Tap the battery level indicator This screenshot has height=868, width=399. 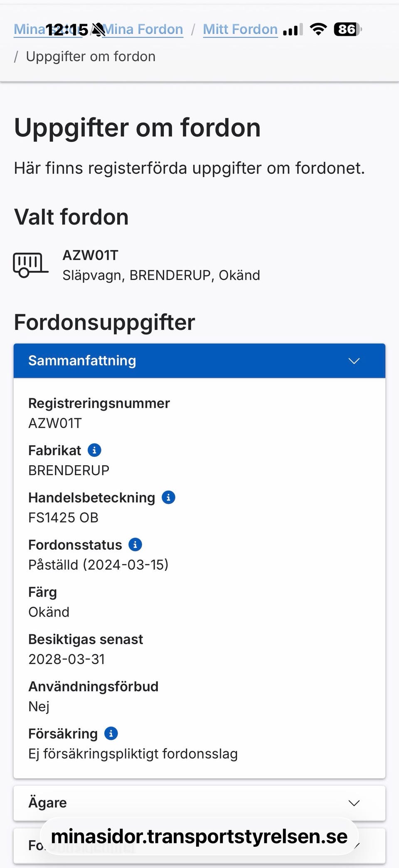pos(347,29)
